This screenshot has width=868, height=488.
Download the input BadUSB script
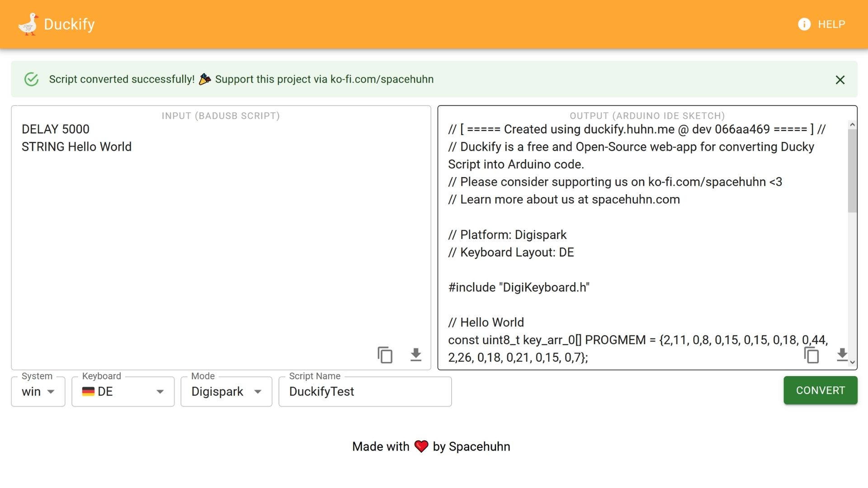pos(415,355)
